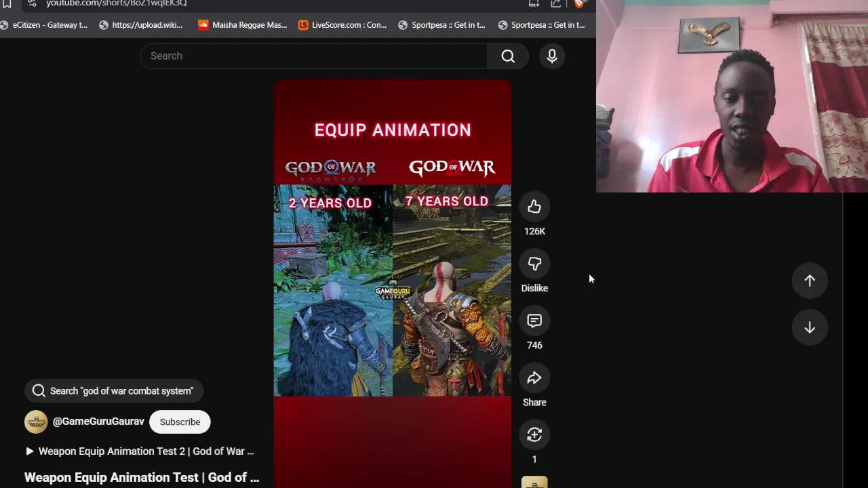Open comments showing 746

point(534,321)
